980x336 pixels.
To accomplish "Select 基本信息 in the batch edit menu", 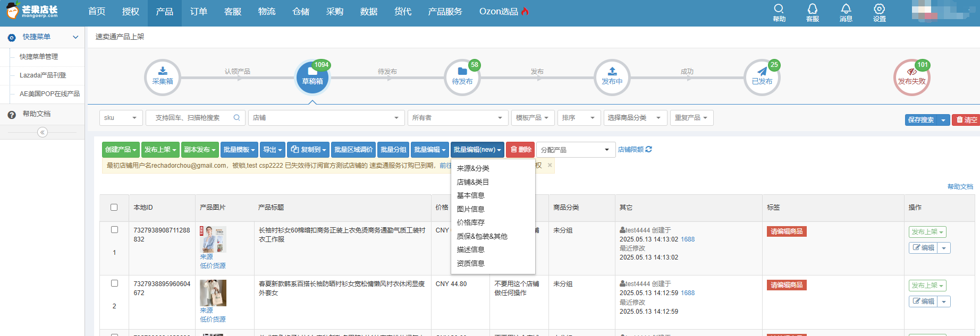I will point(471,195).
